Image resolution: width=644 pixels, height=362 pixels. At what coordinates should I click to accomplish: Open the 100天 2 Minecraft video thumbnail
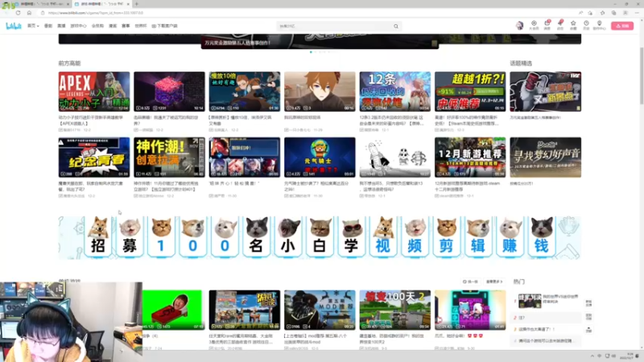(395, 310)
